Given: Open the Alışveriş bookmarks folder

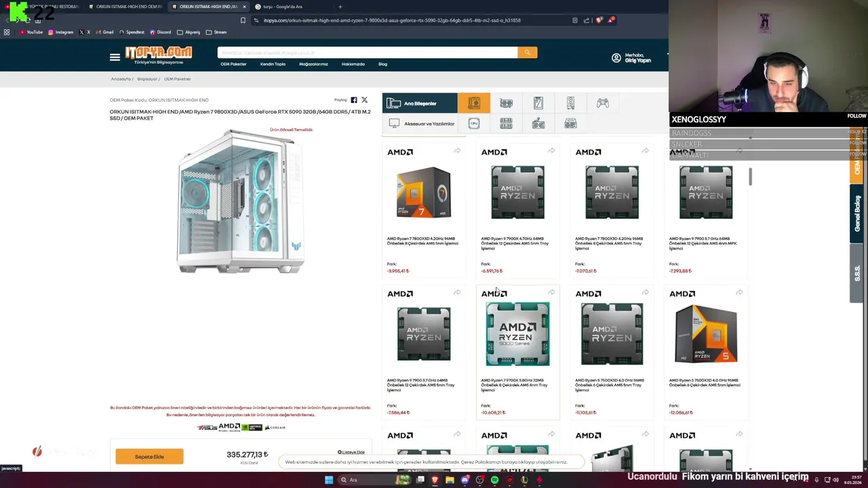Looking at the screenshot, I should point(189,32).
